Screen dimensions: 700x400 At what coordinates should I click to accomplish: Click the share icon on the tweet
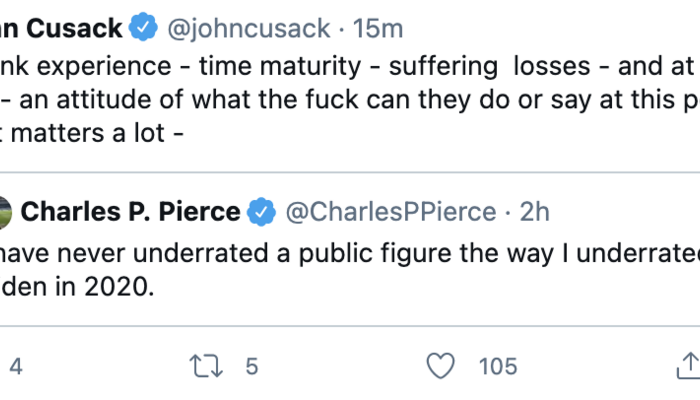688,367
